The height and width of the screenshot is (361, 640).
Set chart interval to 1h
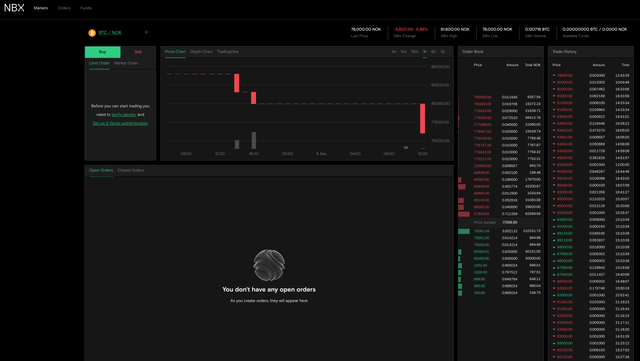click(x=425, y=52)
